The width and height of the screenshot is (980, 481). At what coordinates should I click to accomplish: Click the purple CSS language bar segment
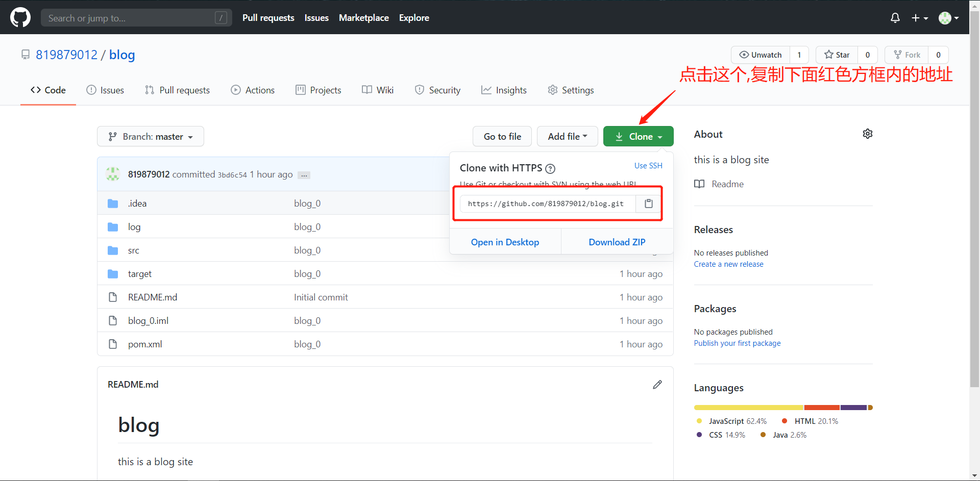(854, 408)
